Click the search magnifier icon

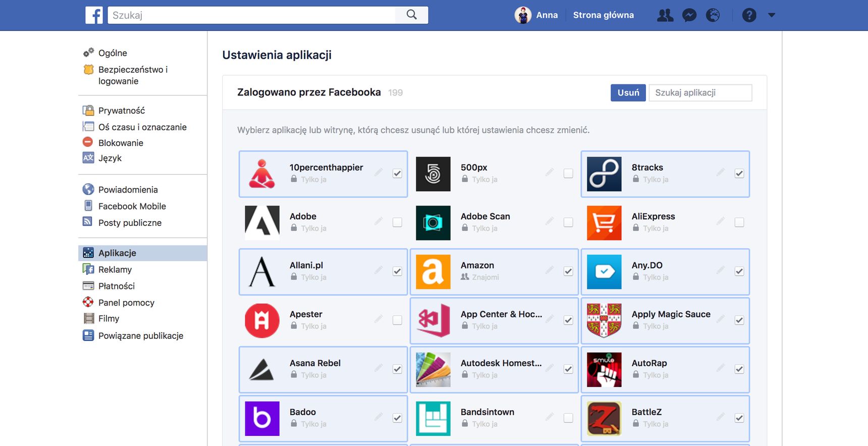412,15
